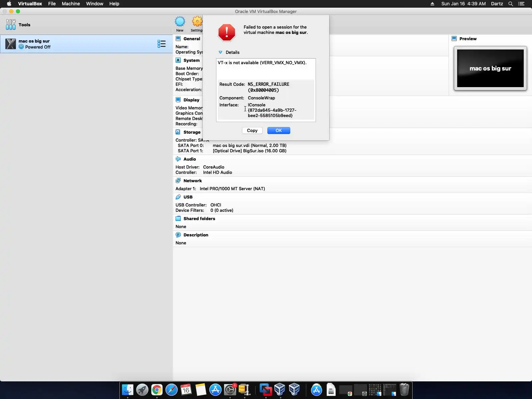Screen dimensions: 532x399
Task: Click the Shared folders section header
Action: [199, 218]
